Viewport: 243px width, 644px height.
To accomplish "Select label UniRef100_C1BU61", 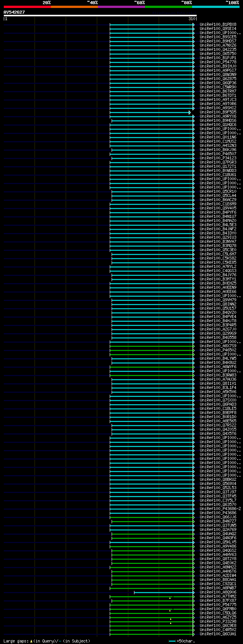I will point(218,175).
